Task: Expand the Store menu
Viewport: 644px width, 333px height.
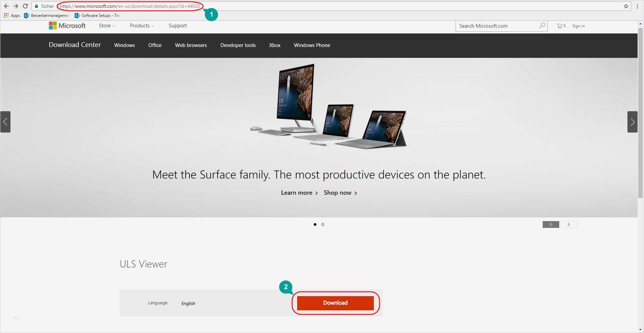Action: click(x=107, y=26)
